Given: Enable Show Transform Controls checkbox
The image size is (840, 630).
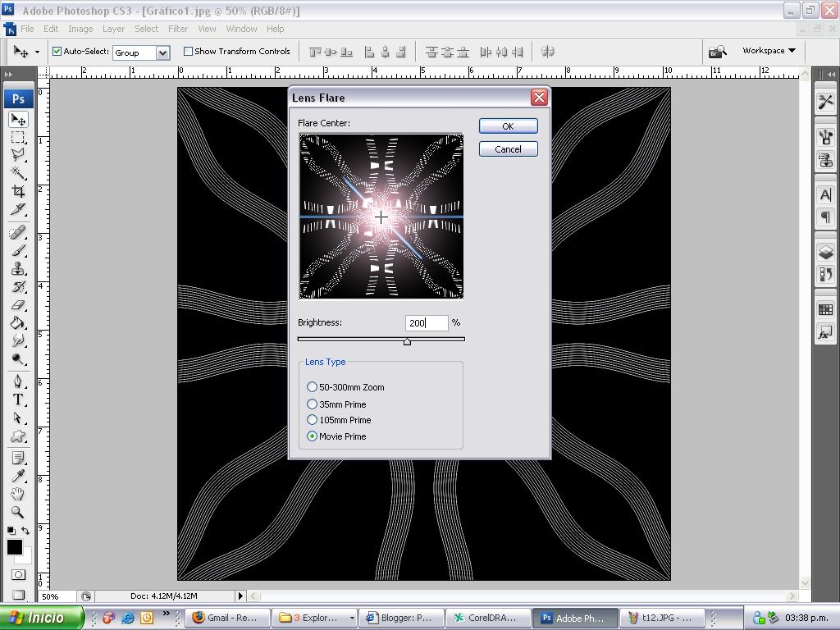Looking at the screenshot, I should tap(188, 52).
